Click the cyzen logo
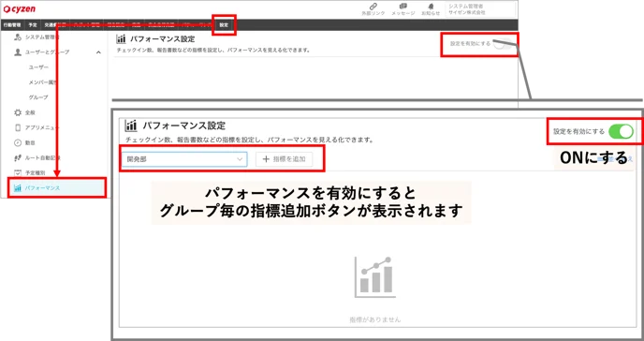This screenshot has height=341, width=644. coord(20,9)
